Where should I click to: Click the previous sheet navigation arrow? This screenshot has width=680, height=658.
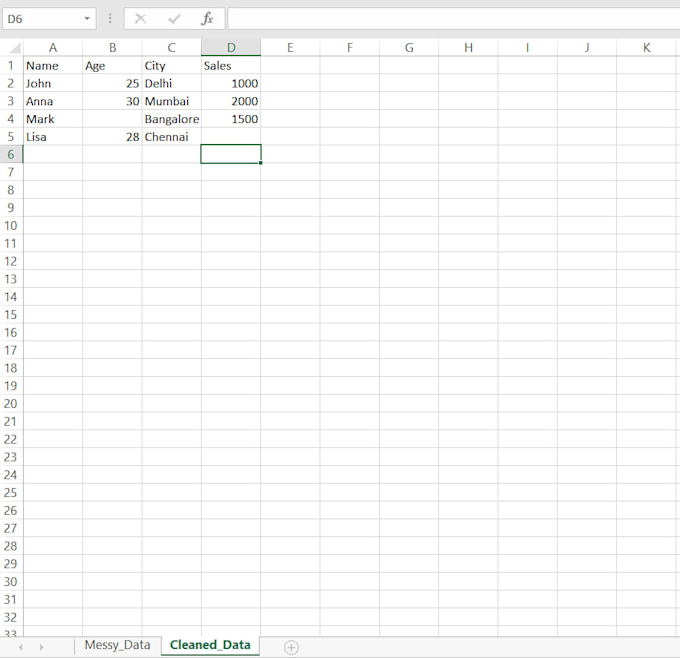point(20,647)
